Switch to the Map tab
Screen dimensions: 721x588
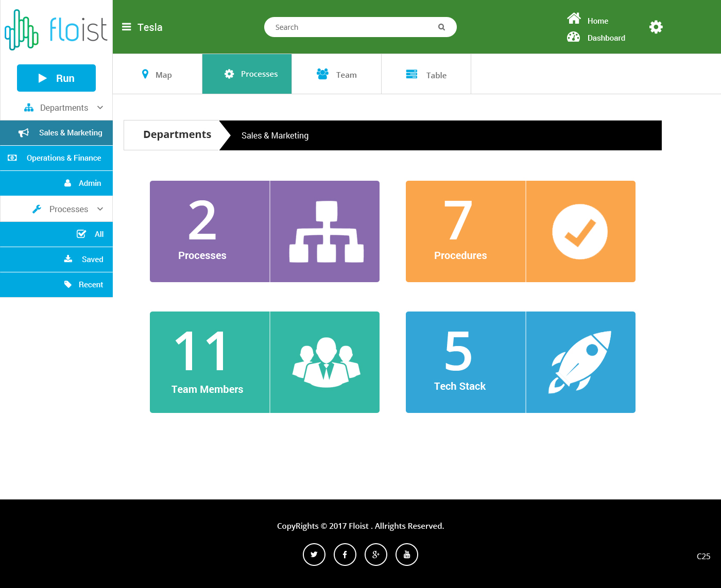tap(158, 74)
